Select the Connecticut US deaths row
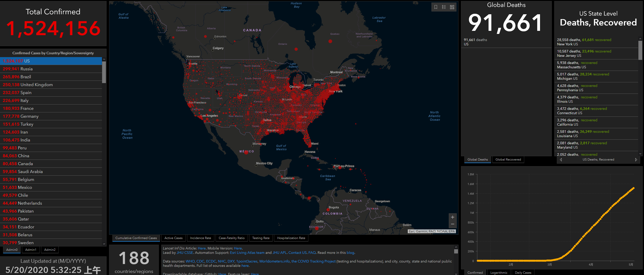 [596, 111]
